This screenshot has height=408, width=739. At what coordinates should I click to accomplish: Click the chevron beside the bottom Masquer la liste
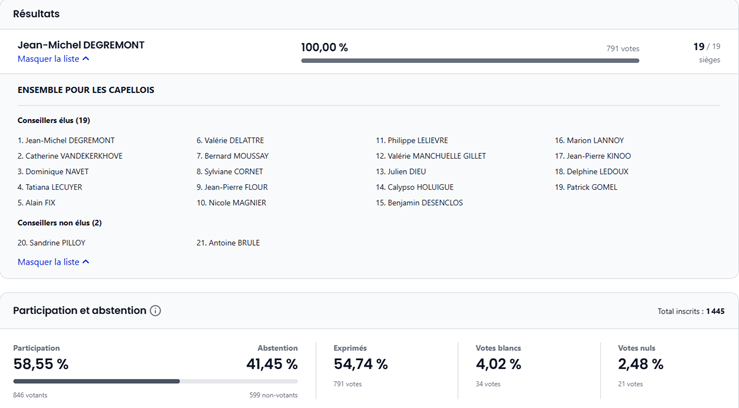point(86,262)
